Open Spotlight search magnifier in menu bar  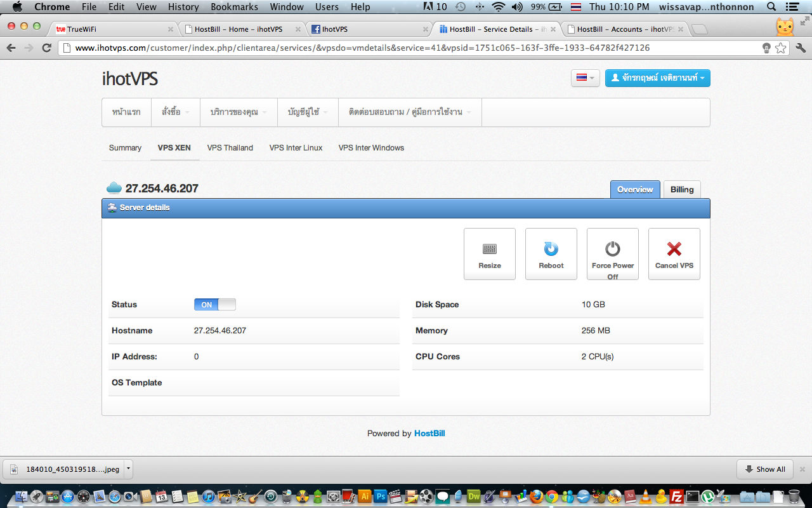(x=771, y=7)
